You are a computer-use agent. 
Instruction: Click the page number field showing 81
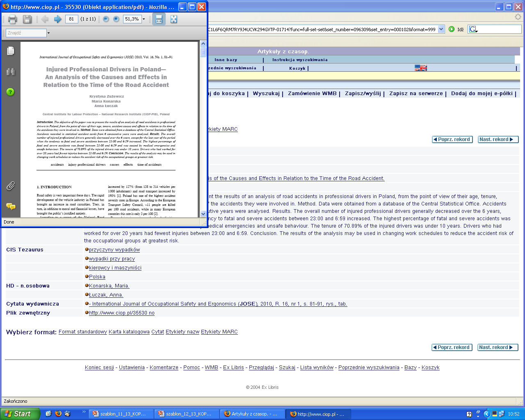(x=71, y=19)
